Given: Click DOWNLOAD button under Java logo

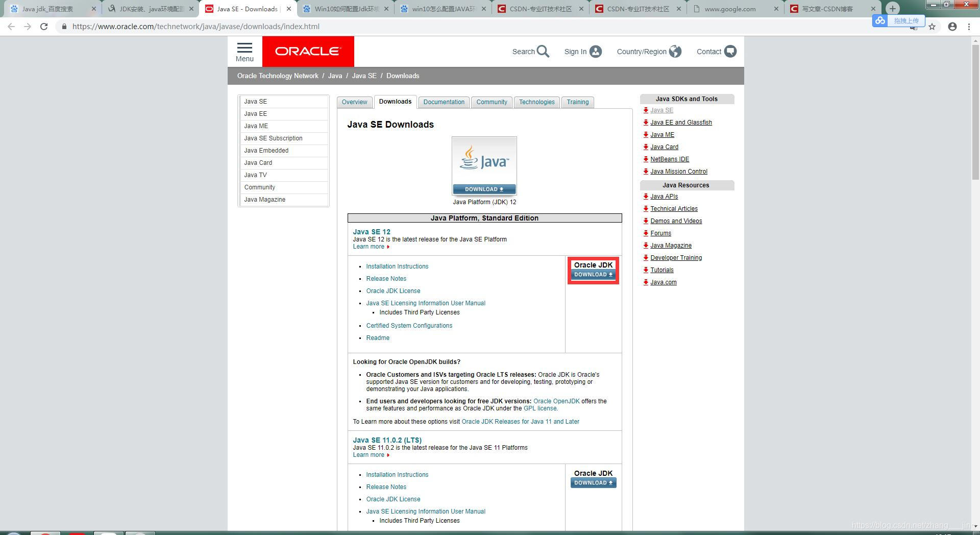Looking at the screenshot, I should [x=484, y=189].
